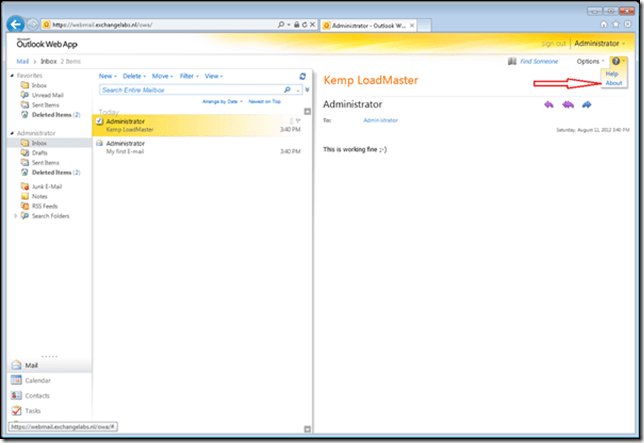The width and height of the screenshot is (644, 443).
Task: Click the search magnifier icon
Action: click(x=287, y=90)
